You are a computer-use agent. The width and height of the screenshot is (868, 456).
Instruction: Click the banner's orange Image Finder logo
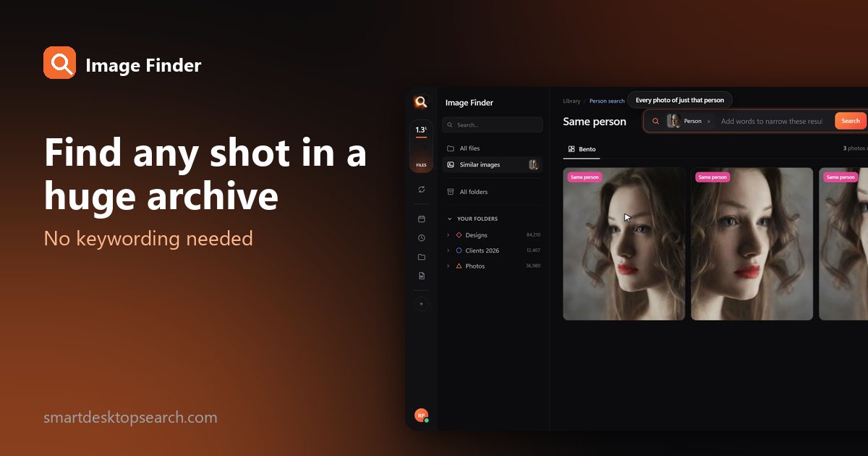(x=59, y=63)
